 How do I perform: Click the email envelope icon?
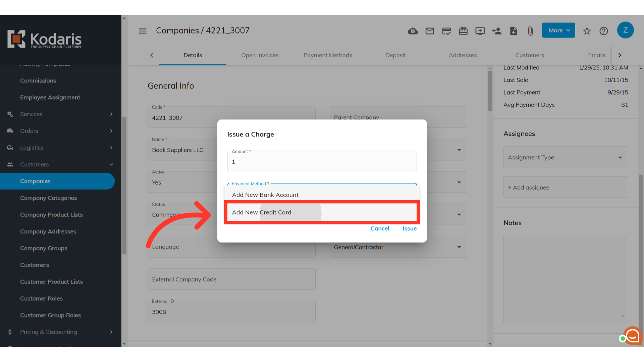point(430,31)
